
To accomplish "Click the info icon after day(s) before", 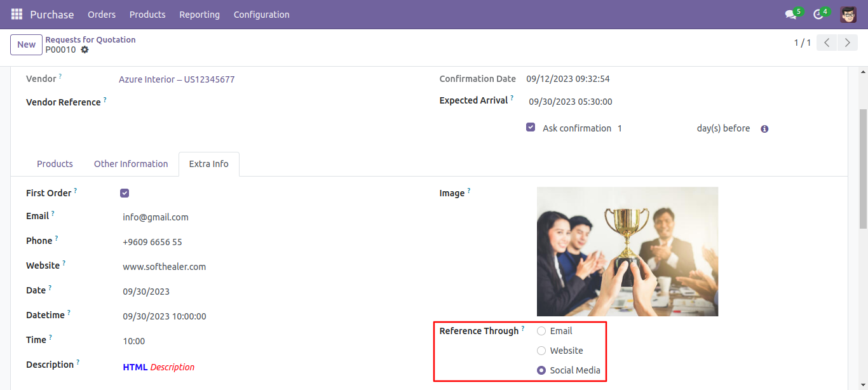I will (764, 129).
